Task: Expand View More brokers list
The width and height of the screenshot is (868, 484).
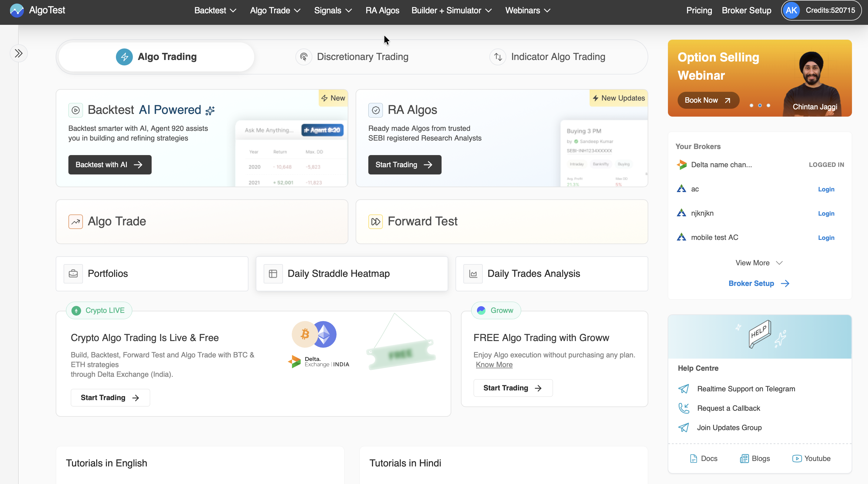Action: (759, 263)
